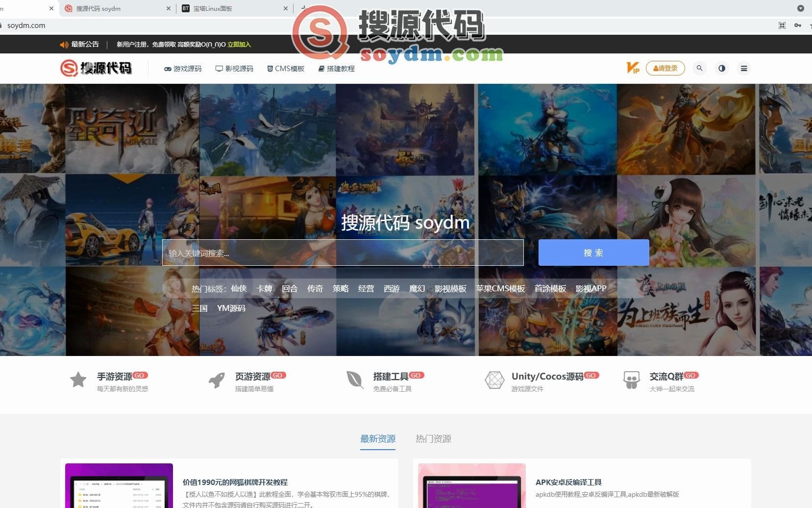Viewport: 812px width, 508px height.
Task: Select the 传奇 hot tag
Action: tap(315, 288)
